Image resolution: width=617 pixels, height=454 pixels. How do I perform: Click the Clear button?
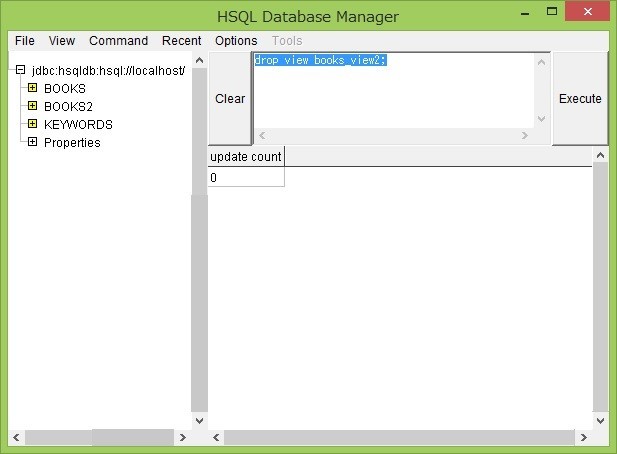(x=230, y=98)
